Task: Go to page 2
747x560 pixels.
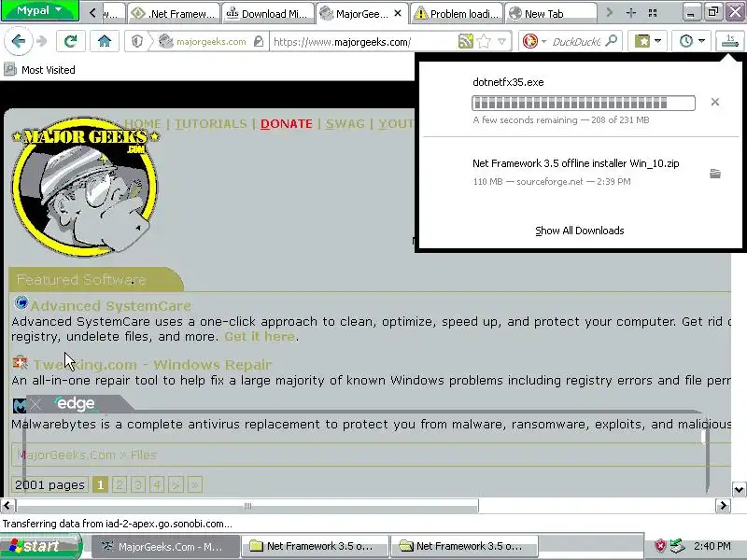Action: [x=120, y=484]
